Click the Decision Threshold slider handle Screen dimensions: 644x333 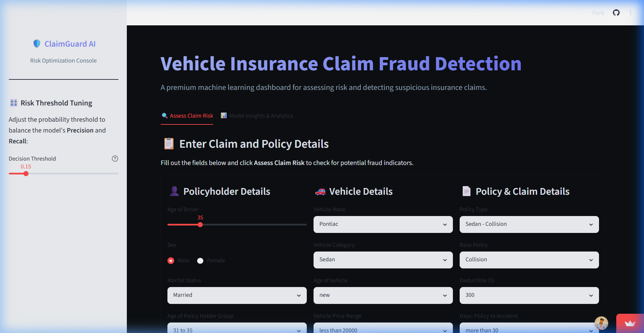pos(26,174)
